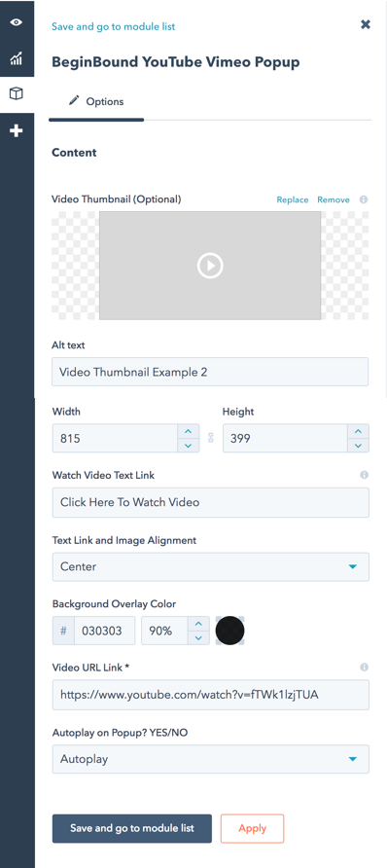Click the Alt text input field

210,372
